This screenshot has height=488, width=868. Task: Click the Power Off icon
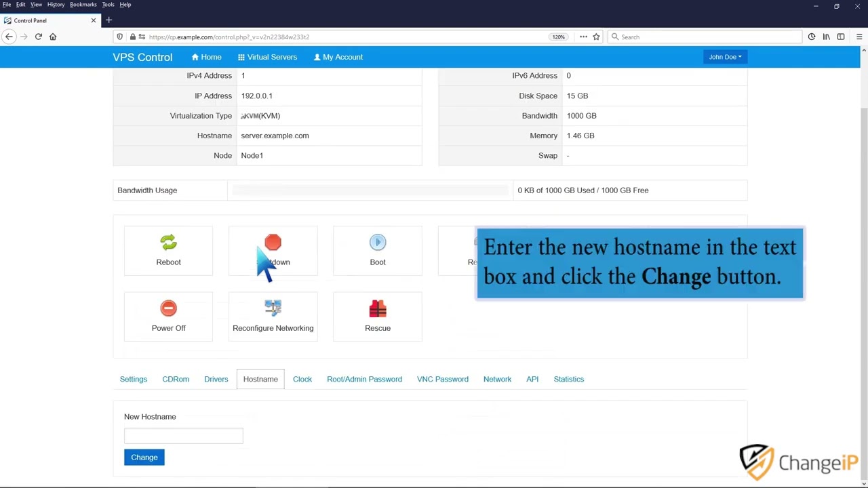coord(168,308)
